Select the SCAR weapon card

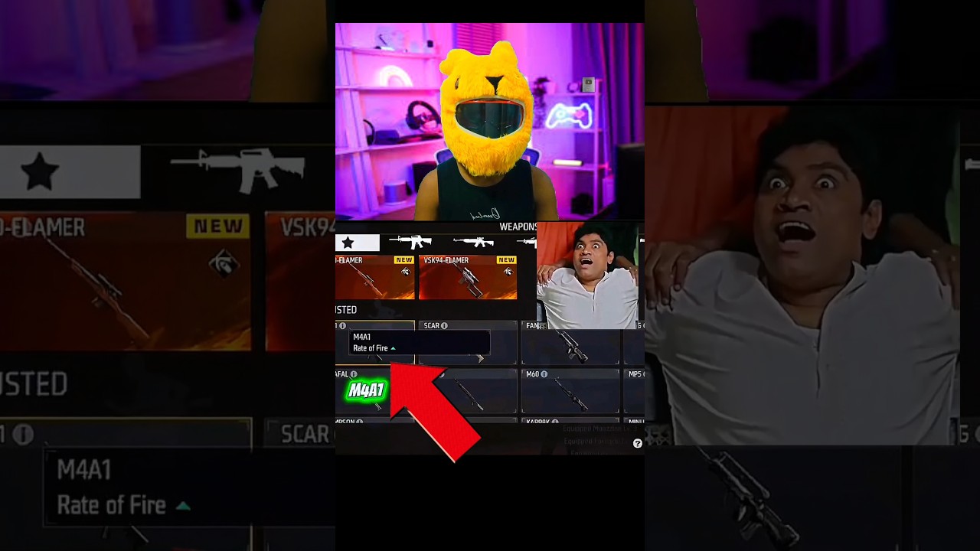pyautogui.click(x=469, y=343)
